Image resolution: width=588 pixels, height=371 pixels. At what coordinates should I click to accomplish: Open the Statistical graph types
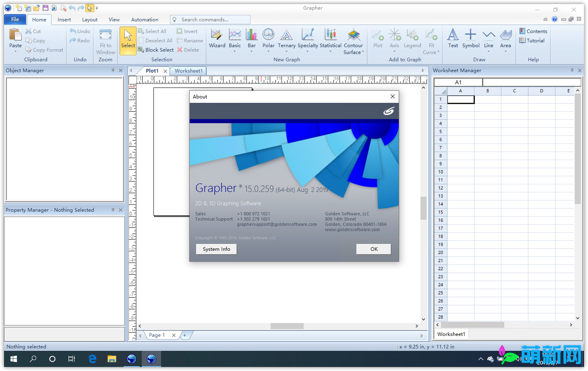pos(331,39)
